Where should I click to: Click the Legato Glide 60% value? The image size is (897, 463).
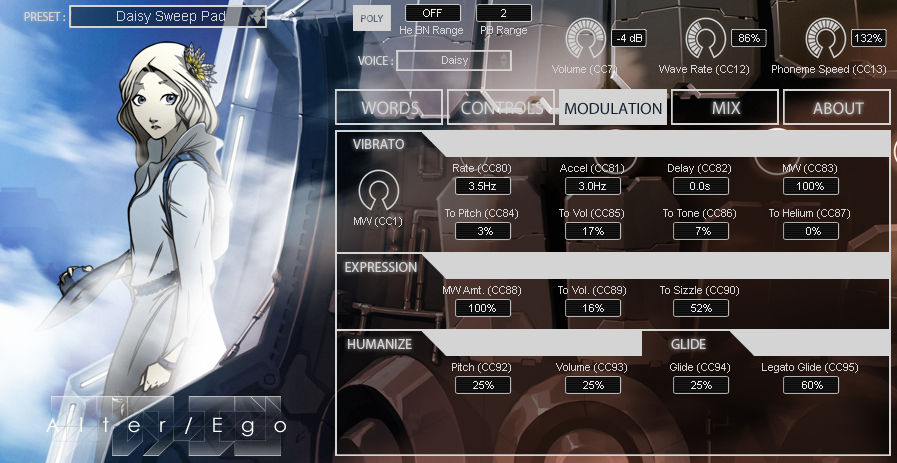point(811,385)
